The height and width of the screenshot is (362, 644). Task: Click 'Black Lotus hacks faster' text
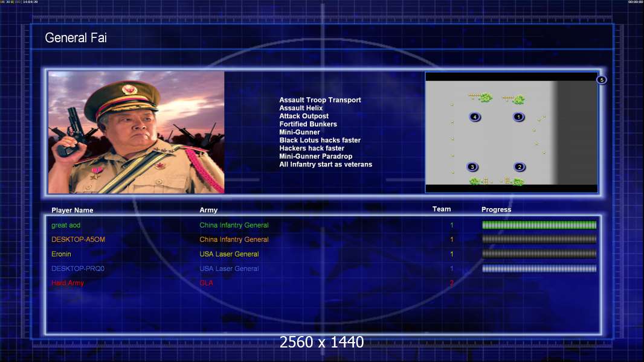pos(320,140)
